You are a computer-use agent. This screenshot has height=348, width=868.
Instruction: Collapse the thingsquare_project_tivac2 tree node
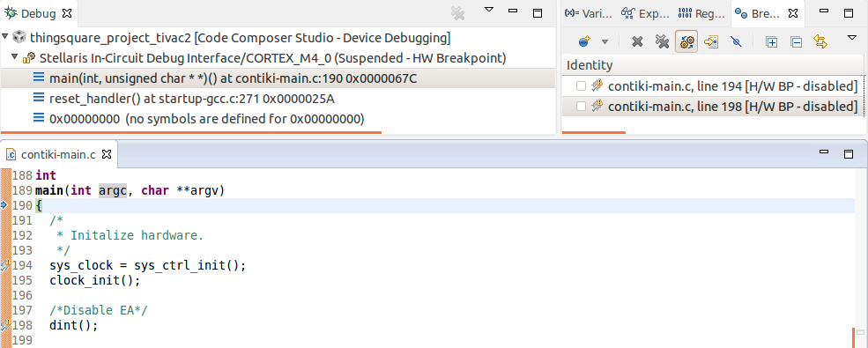5,37
